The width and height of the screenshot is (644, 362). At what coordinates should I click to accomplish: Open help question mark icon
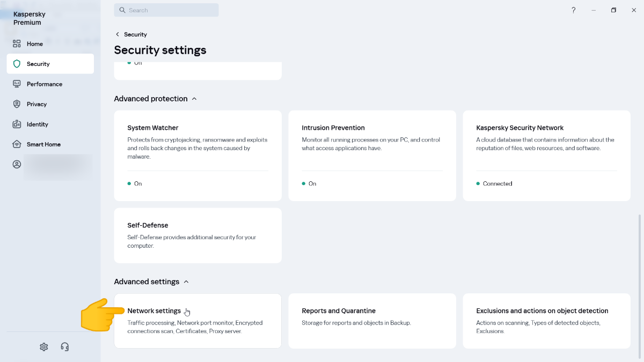click(x=573, y=10)
